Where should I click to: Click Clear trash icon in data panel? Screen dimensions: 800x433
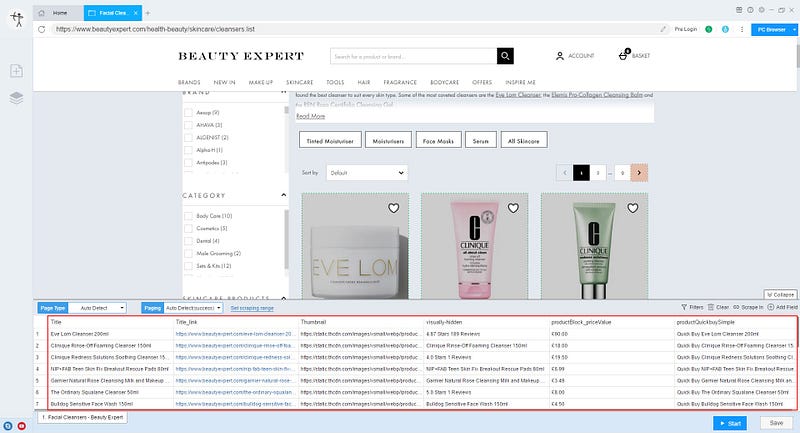pos(718,308)
